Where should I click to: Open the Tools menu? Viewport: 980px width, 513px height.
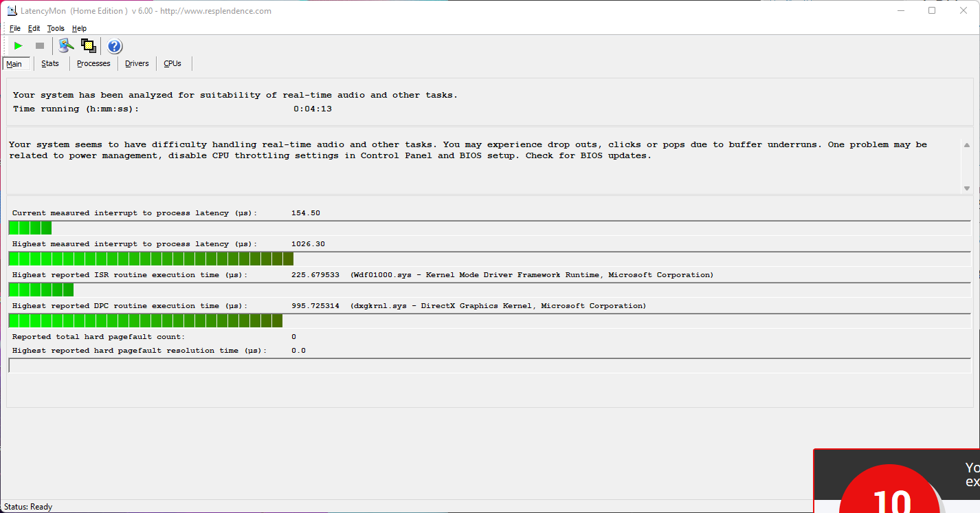click(56, 28)
